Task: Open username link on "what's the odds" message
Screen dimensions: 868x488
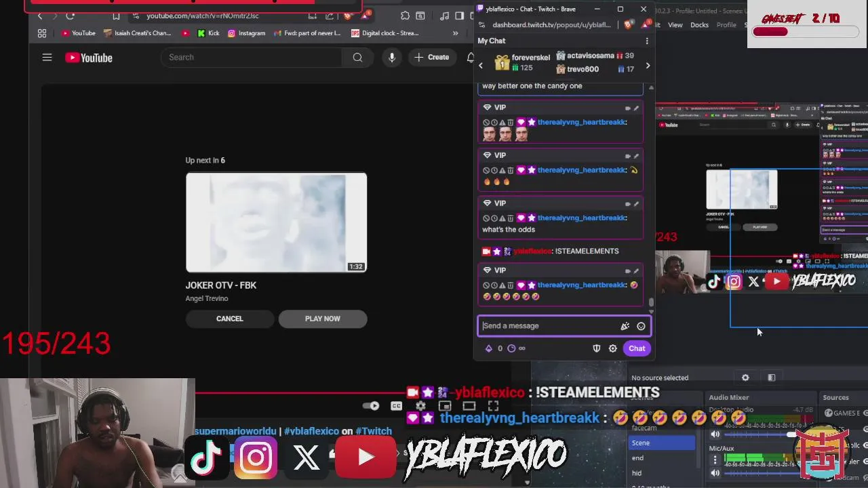Action: click(x=581, y=218)
